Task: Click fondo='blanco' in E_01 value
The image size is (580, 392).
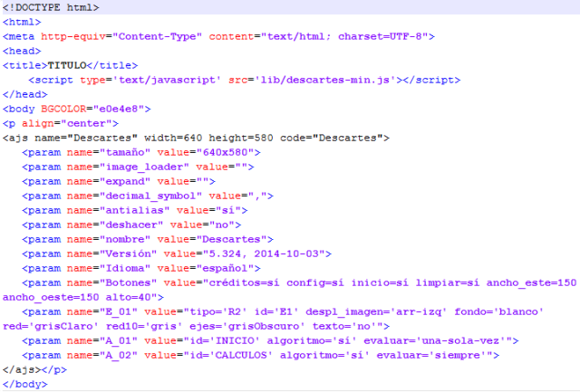Action: pyautogui.click(x=498, y=311)
